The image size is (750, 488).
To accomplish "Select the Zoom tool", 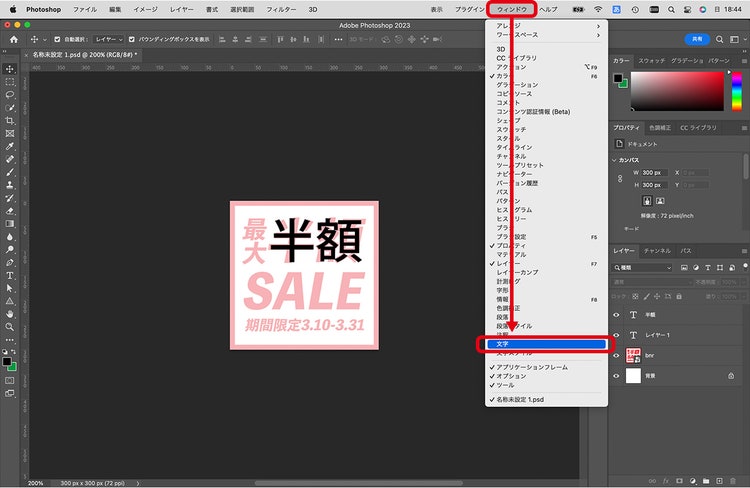I will [x=10, y=327].
